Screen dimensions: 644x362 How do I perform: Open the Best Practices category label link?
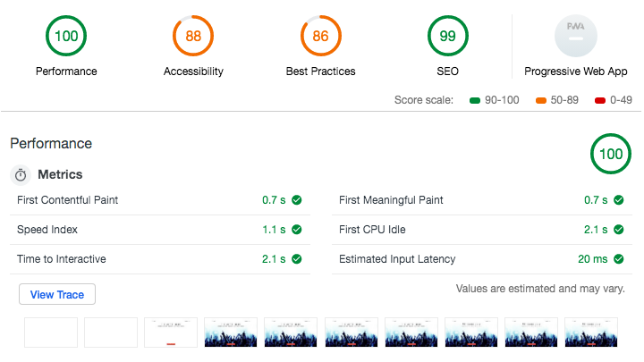tap(320, 72)
